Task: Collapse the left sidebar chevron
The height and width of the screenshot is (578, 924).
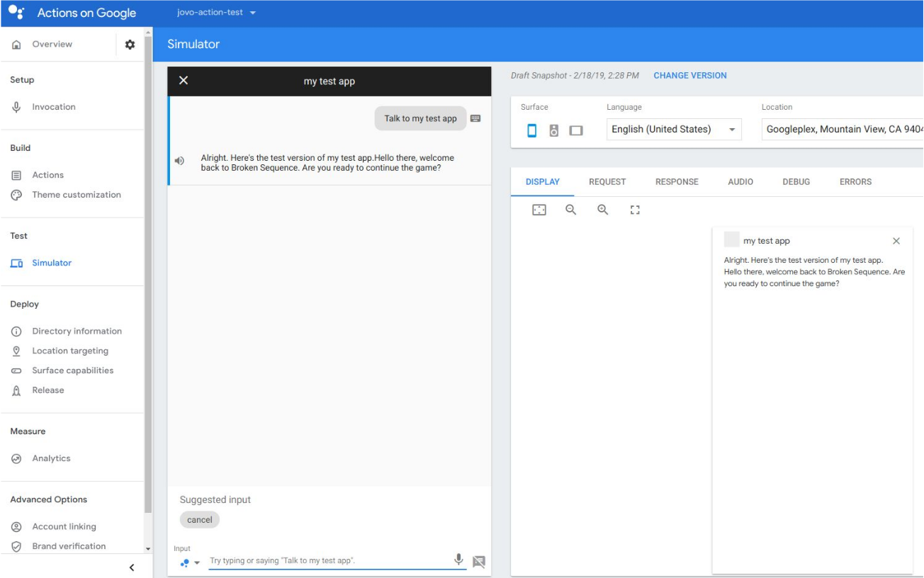Action: point(131,567)
